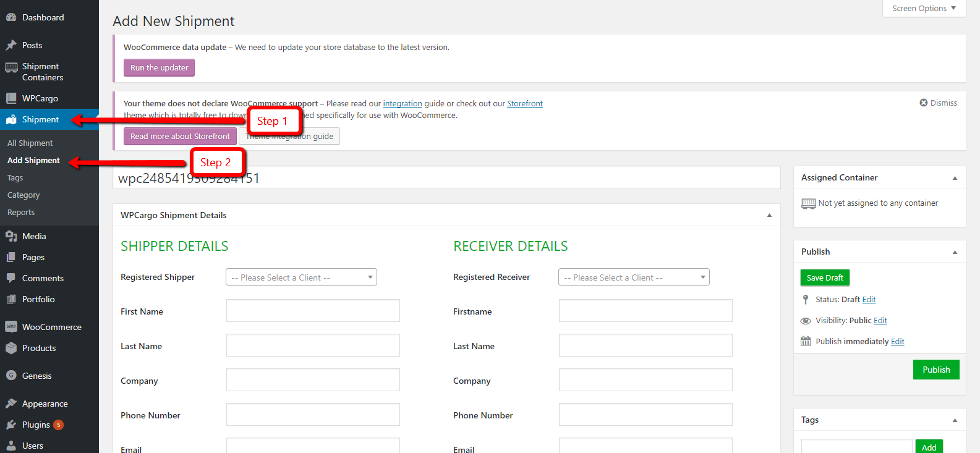Click the WooCommerce logo icon
The height and width of the screenshot is (453, 980).
(x=11, y=327)
